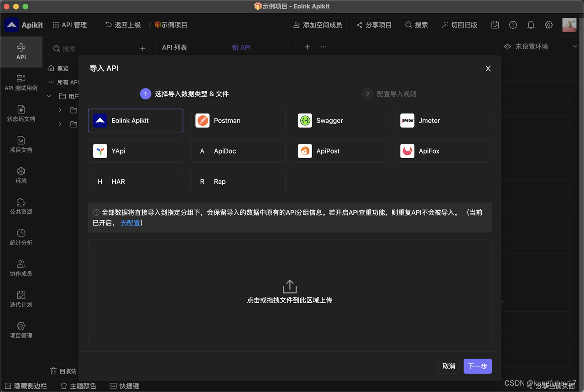Click 分享项目 button
The image size is (584, 392).
pyautogui.click(x=374, y=25)
